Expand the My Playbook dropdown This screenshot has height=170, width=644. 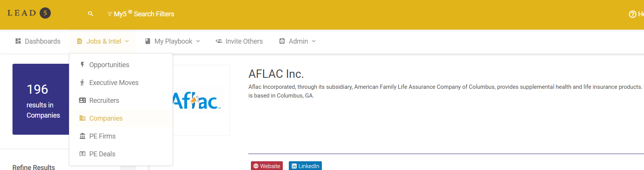(173, 41)
